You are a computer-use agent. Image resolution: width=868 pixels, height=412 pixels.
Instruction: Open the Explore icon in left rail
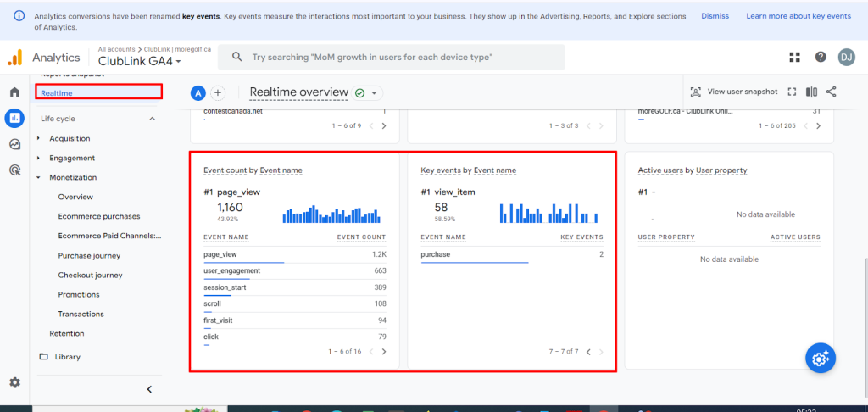(x=14, y=144)
